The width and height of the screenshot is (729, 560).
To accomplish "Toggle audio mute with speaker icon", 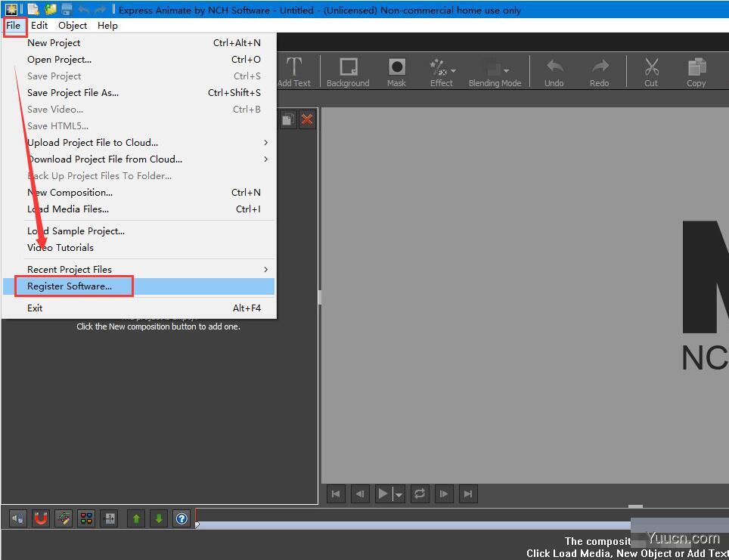I will [x=17, y=518].
